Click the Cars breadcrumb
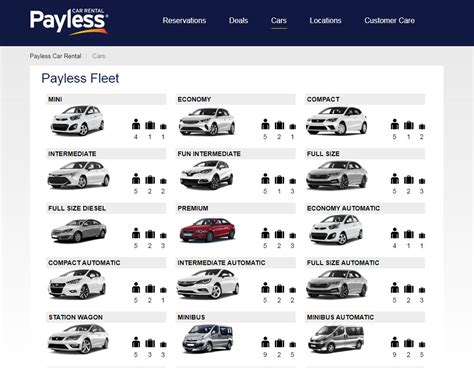Image resolution: width=474 pixels, height=368 pixels. (99, 56)
